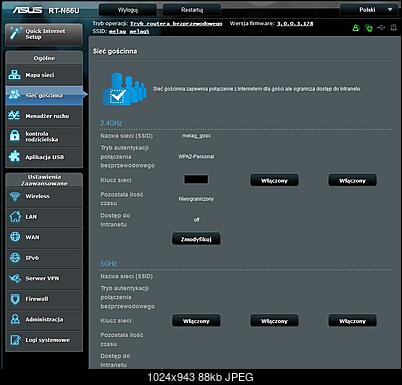
Task: Click the second SSID link in header
Action: coord(139,31)
